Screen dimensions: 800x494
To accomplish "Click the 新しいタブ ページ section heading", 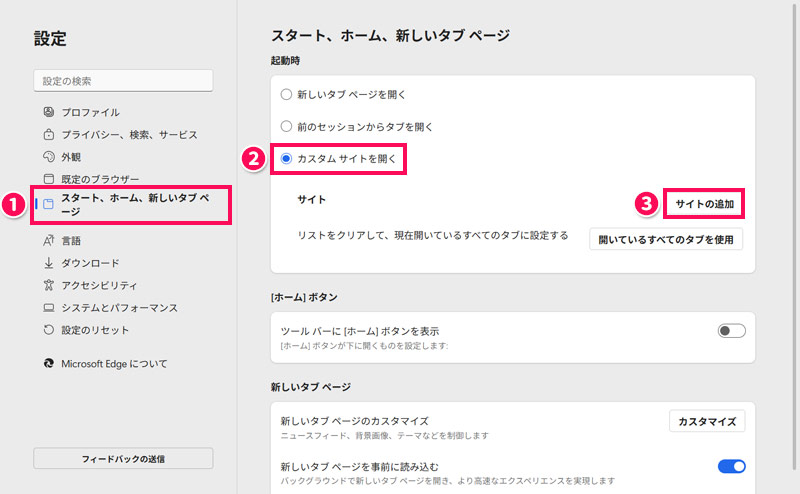I will tap(311, 387).
